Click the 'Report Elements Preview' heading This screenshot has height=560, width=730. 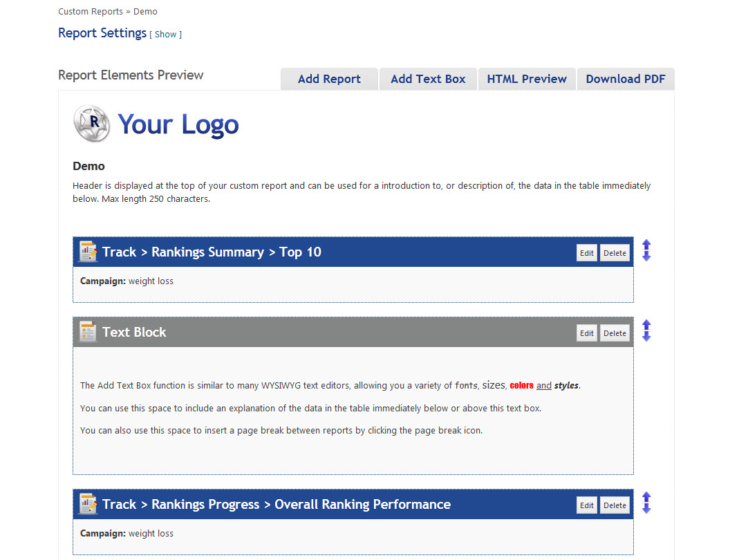tap(131, 75)
